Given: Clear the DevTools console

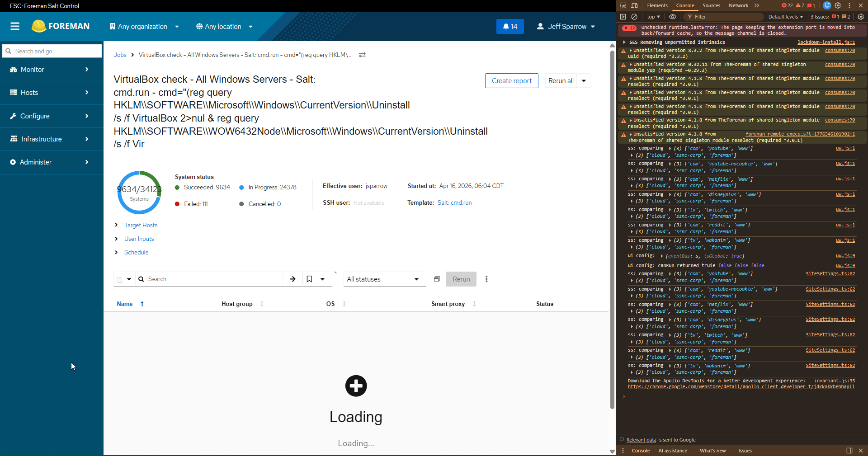Looking at the screenshot, I should coord(634,17).
